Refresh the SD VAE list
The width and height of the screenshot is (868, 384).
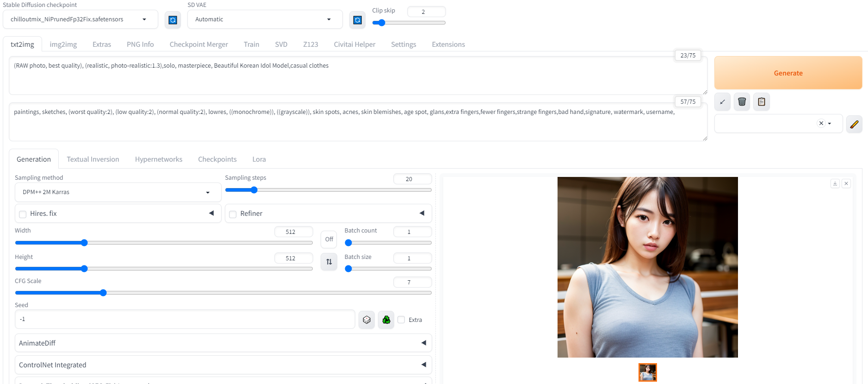(x=357, y=20)
